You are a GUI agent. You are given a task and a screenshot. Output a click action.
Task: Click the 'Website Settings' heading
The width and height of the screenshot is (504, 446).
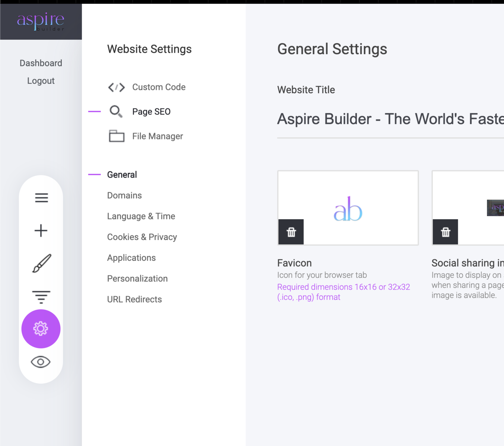click(x=149, y=49)
